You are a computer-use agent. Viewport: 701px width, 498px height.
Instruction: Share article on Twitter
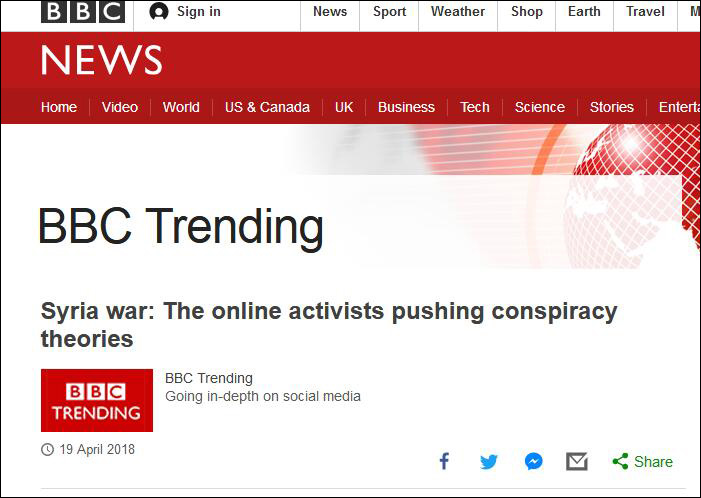pyautogui.click(x=488, y=461)
